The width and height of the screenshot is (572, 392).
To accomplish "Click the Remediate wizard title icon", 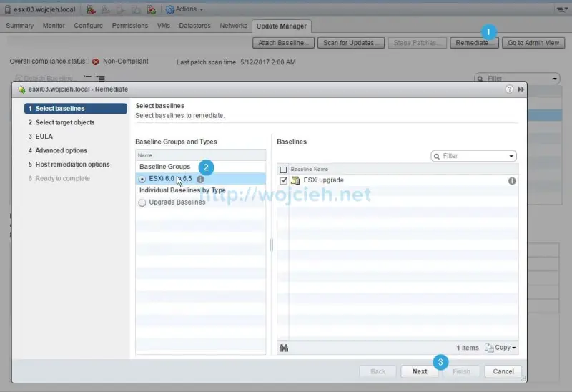I will click(21, 89).
